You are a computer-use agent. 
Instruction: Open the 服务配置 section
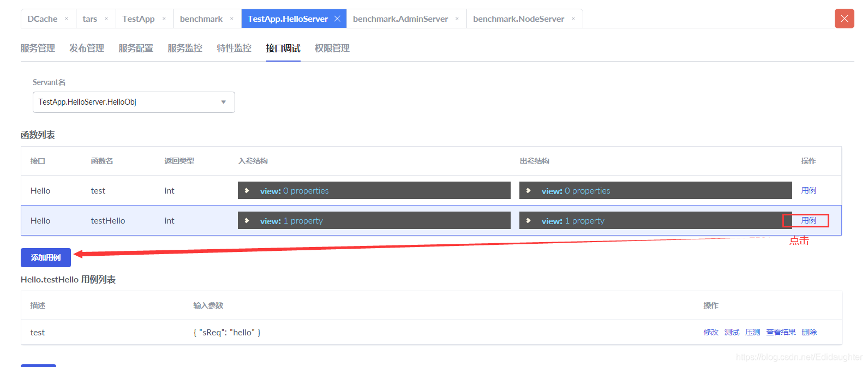pyautogui.click(x=136, y=48)
